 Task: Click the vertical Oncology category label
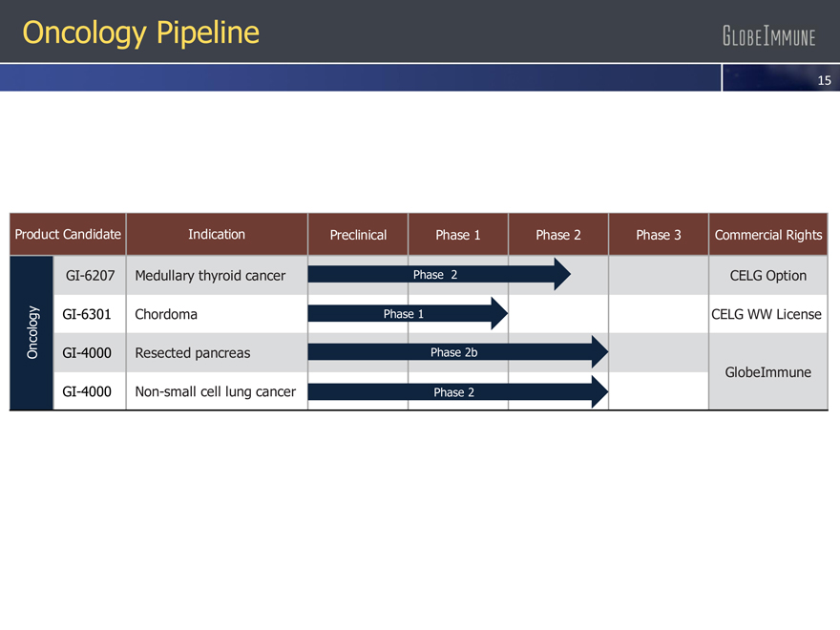tap(31, 333)
